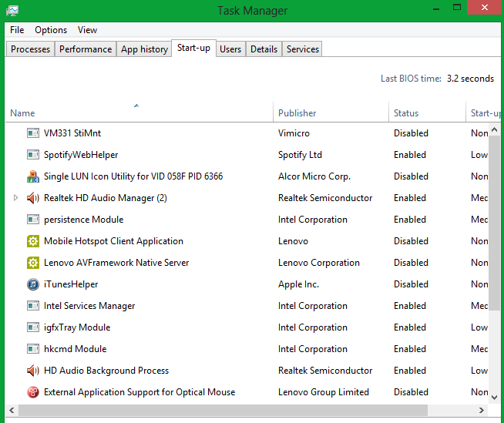Expand the Realtek HD Audio Manager group

point(15,198)
